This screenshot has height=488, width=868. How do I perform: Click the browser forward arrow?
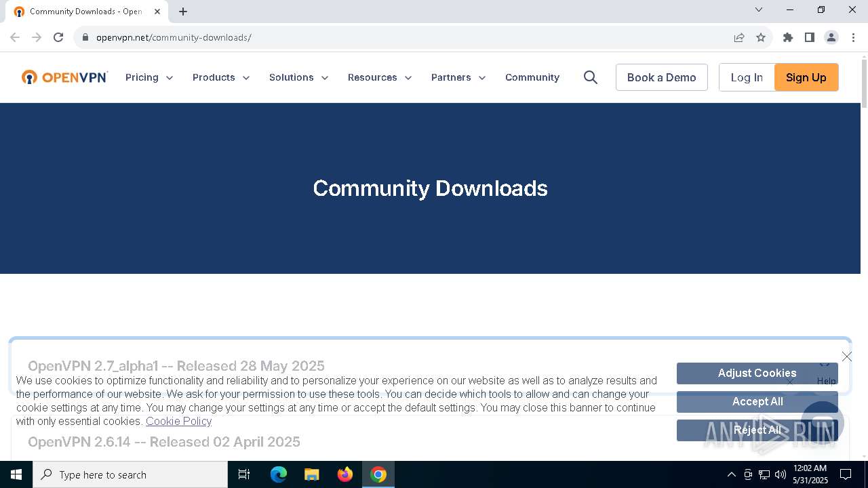(x=37, y=37)
